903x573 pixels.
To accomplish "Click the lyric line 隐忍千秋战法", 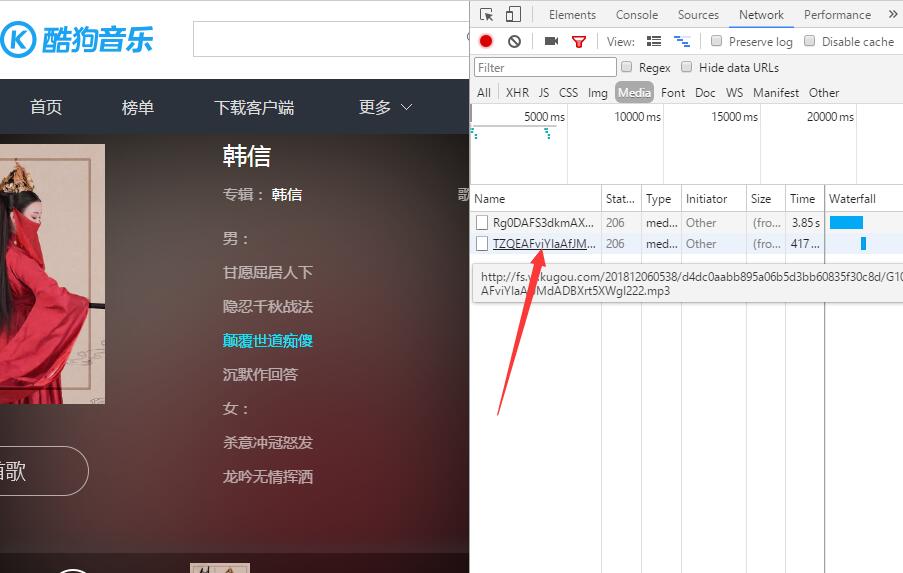I will (x=268, y=306).
